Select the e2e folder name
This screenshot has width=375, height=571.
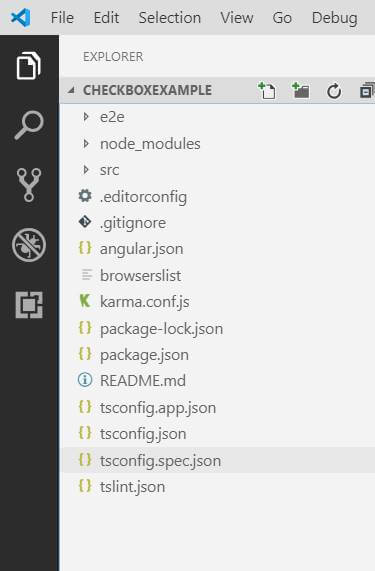tap(112, 117)
